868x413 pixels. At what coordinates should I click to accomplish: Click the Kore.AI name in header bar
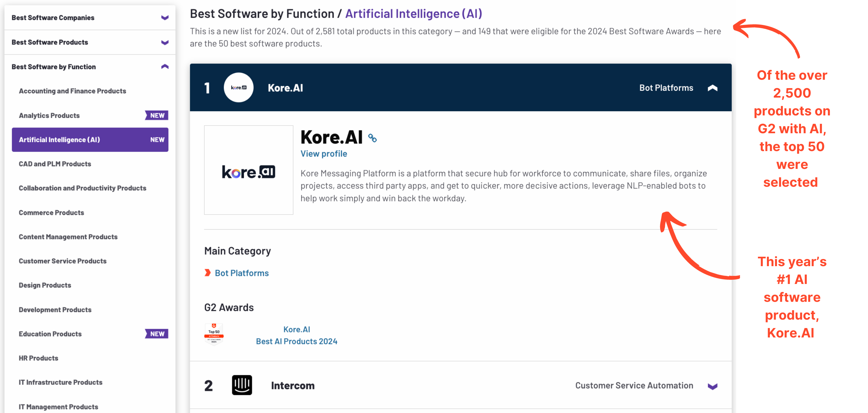285,88
